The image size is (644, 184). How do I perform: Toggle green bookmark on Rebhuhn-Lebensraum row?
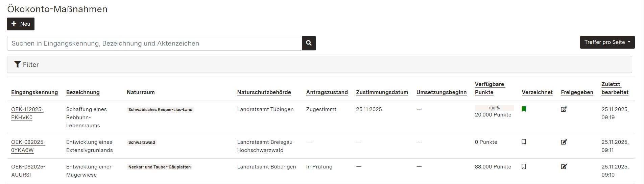click(524, 109)
